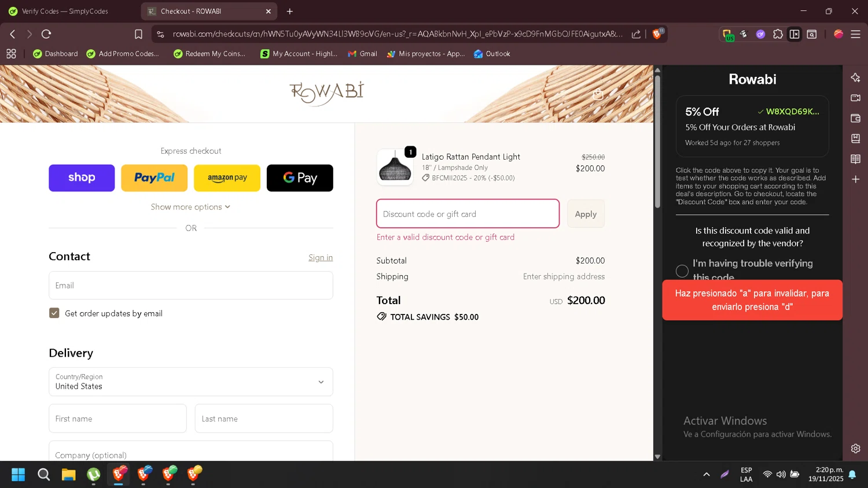Click the Discount code or gift card field
868x488 pixels.
468,214
